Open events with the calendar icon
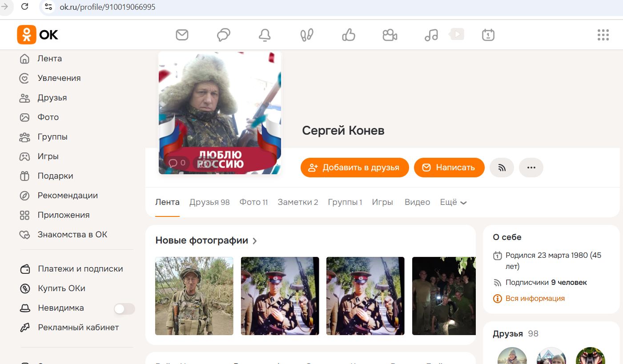Image resolution: width=623 pixels, height=364 pixels. point(488,34)
